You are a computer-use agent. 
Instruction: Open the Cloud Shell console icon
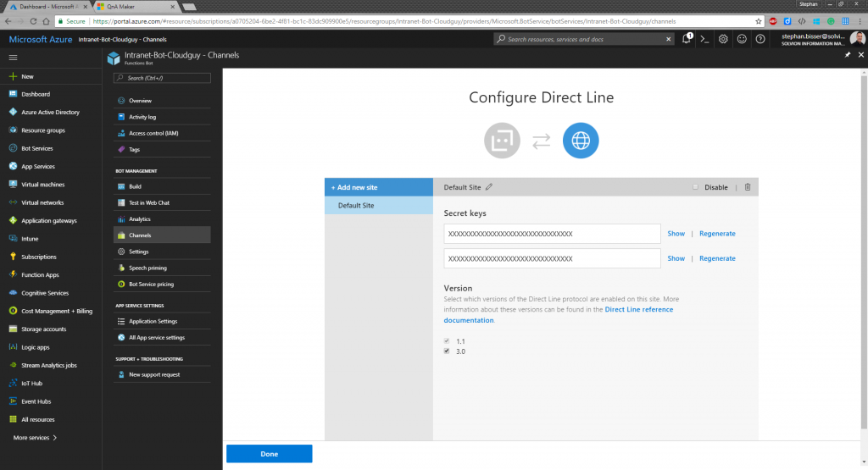pos(704,39)
